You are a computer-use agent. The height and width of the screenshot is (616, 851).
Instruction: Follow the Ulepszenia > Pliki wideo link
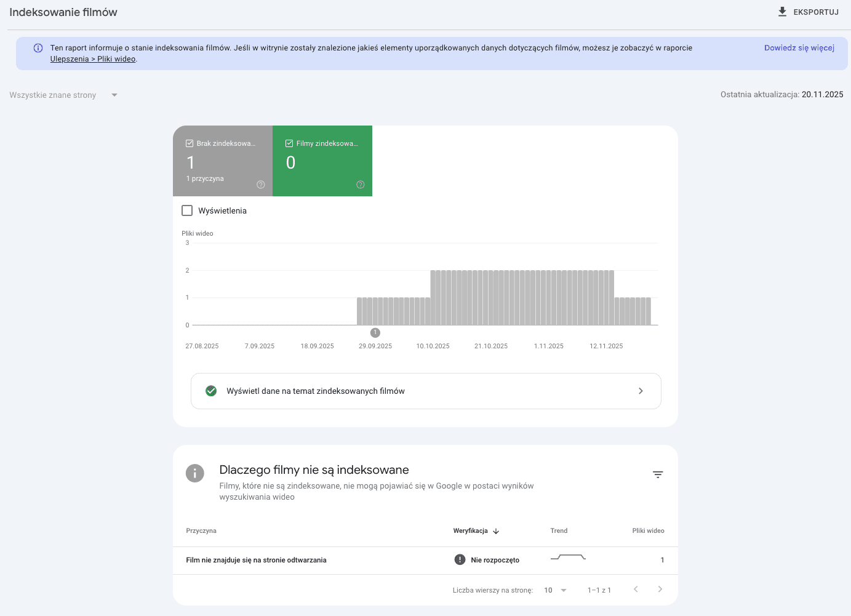(93, 59)
